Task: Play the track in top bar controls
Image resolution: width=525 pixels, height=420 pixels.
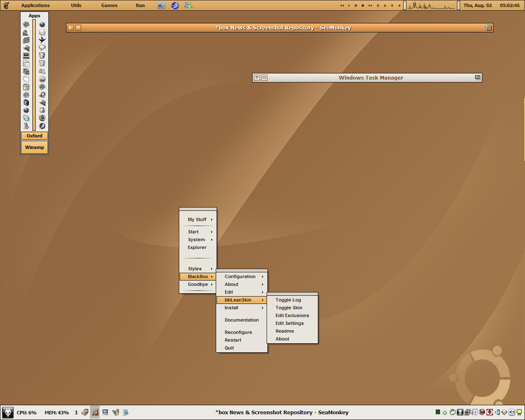Action: coord(349,5)
